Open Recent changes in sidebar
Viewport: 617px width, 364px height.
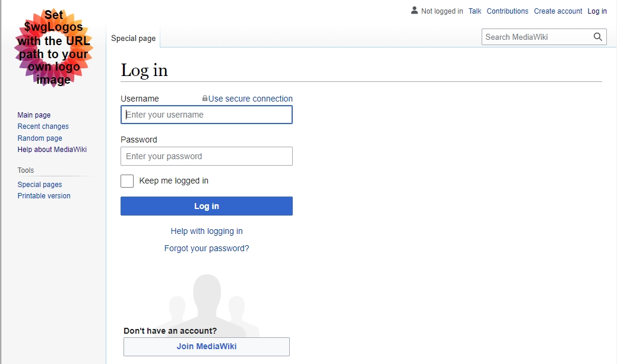[x=43, y=126]
